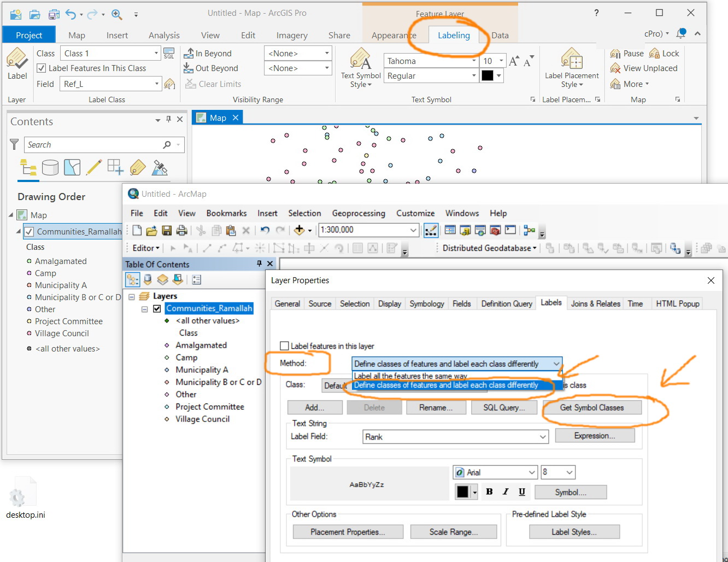The width and height of the screenshot is (728, 562).
Task: Toggle Label Features In This Class checkbox
Action: pyautogui.click(x=41, y=68)
